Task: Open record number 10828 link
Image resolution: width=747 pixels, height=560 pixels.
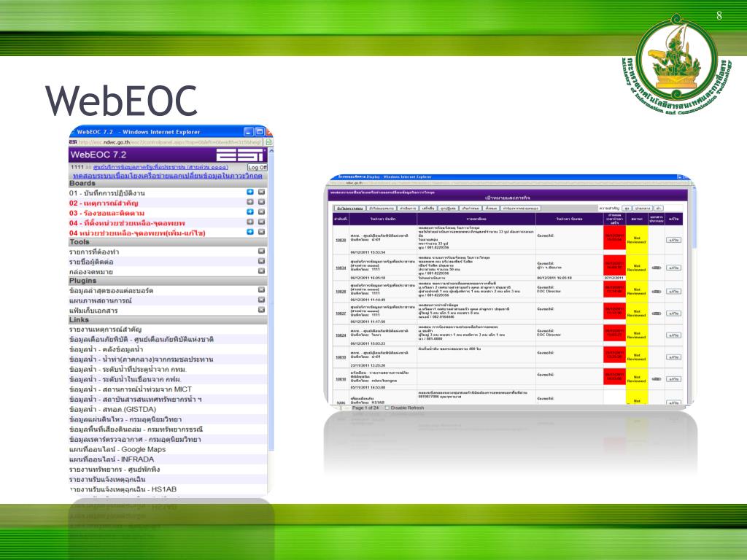Action: pos(341,292)
